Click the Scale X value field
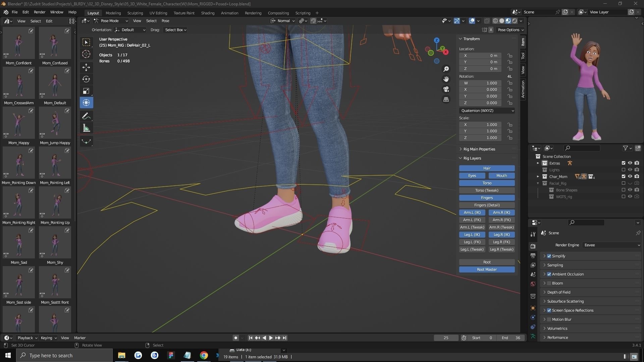Image resolution: width=644 pixels, height=362 pixels. coord(480,125)
